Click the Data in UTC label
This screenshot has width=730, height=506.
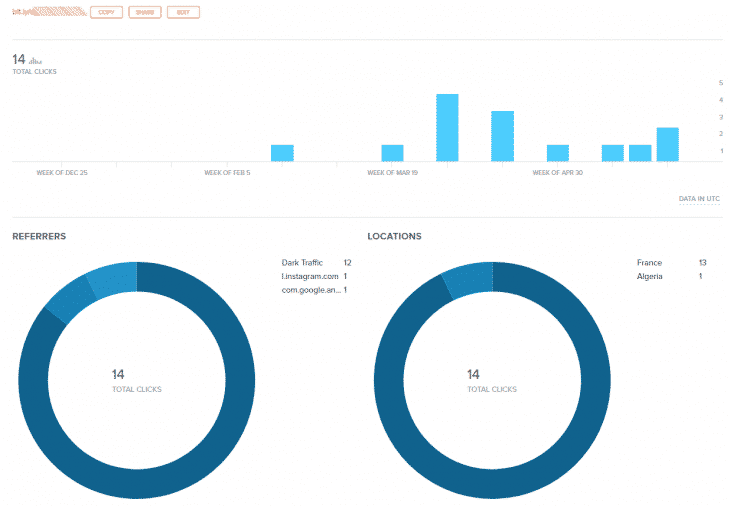click(x=699, y=199)
